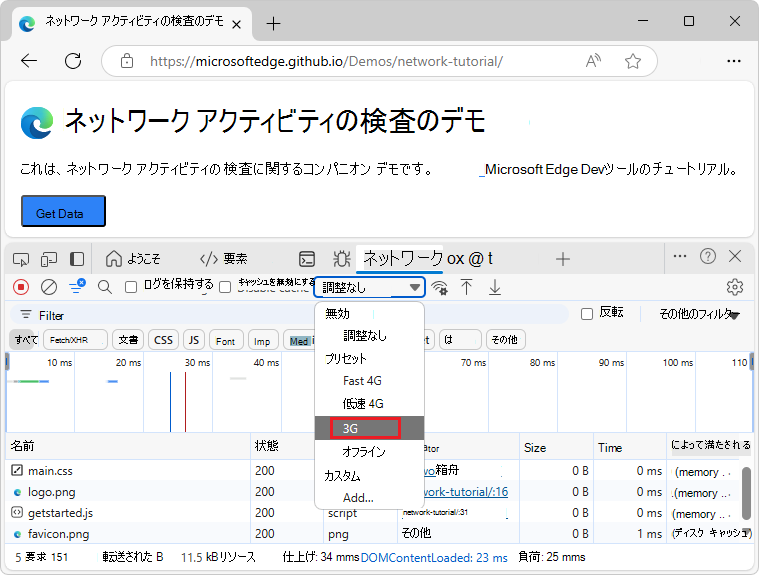Export HAR file with down arrow
The width and height of the screenshot is (759, 575).
[x=495, y=287]
